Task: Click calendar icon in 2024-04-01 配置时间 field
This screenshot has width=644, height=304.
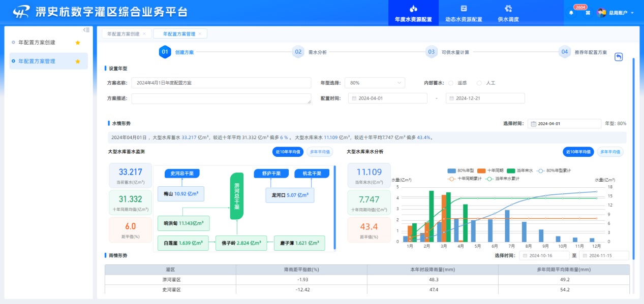Action: 353,98
